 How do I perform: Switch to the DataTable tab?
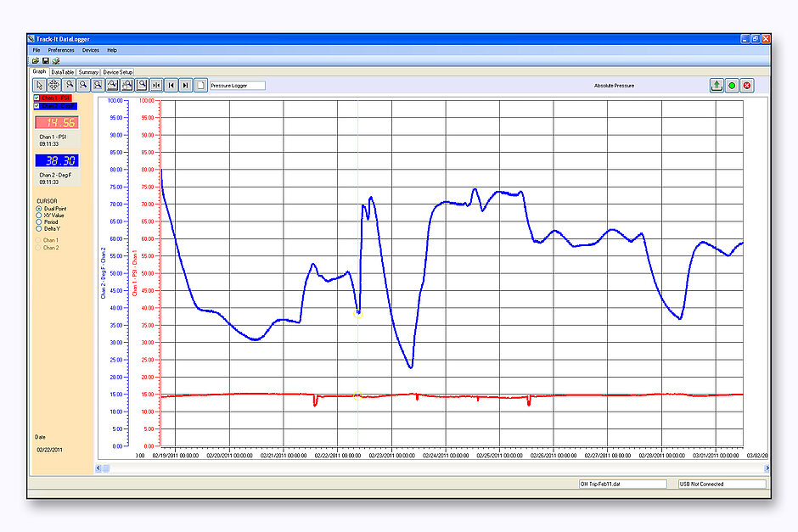63,72
